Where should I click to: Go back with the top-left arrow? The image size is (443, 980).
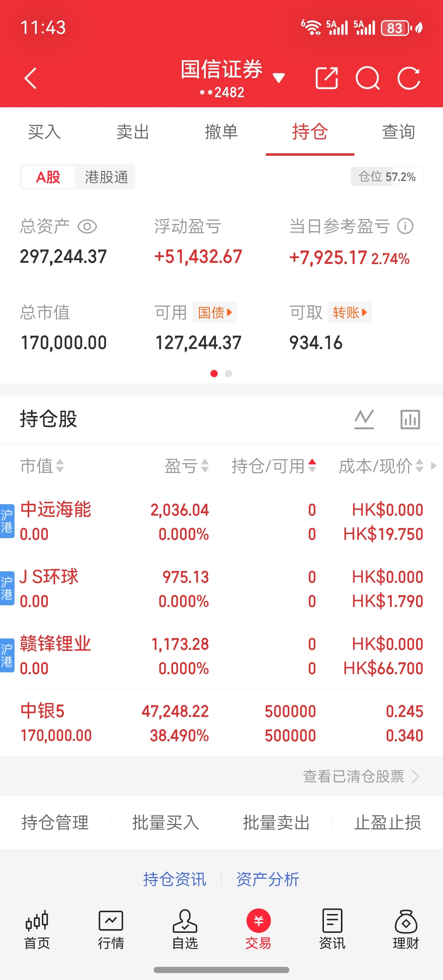pos(30,78)
